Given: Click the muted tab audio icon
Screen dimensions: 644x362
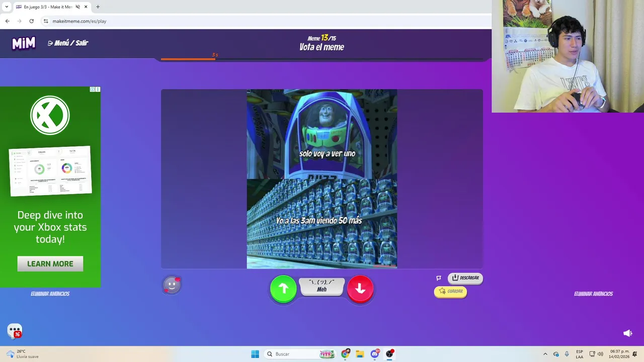Looking at the screenshot, I should coord(77,7).
